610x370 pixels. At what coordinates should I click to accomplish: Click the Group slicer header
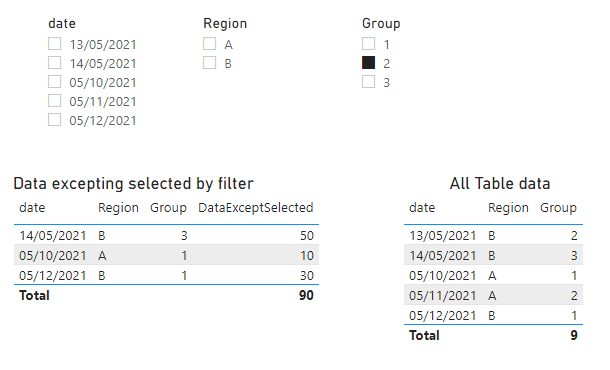coord(381,23)
